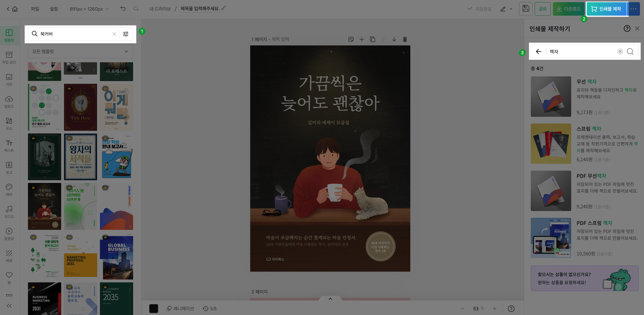Viewport: 644px width, 315px height.
Task: Open the 모든 템플릿 dropdown
Action: [80, 51]
